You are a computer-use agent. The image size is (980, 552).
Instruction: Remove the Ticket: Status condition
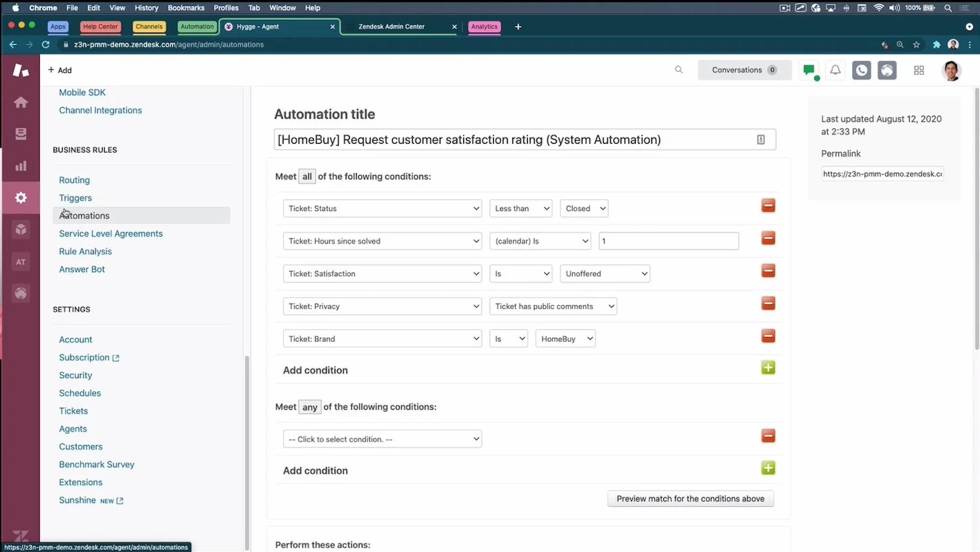pos(768,206)
